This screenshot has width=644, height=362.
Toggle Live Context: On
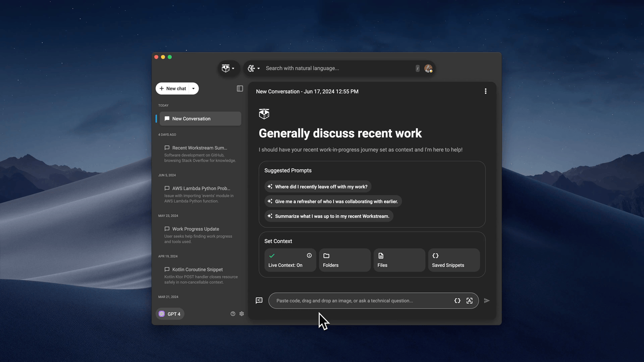click(x=290, y=260)
